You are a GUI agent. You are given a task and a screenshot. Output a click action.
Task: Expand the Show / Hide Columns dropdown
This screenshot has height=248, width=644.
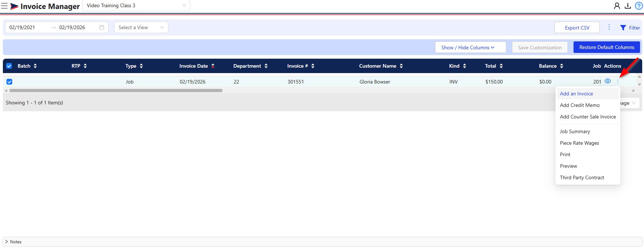tap(470, 47)
